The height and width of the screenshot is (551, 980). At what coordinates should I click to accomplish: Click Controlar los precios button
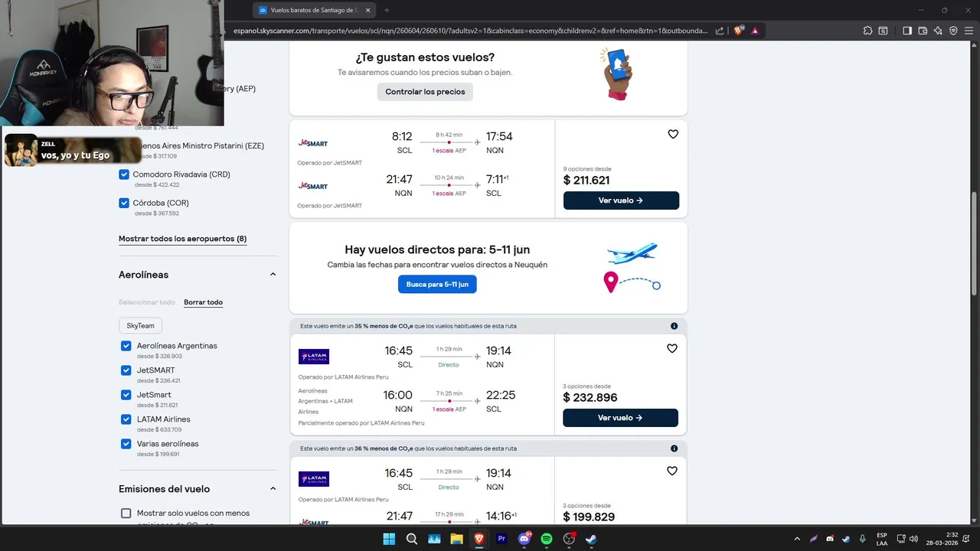425,92
